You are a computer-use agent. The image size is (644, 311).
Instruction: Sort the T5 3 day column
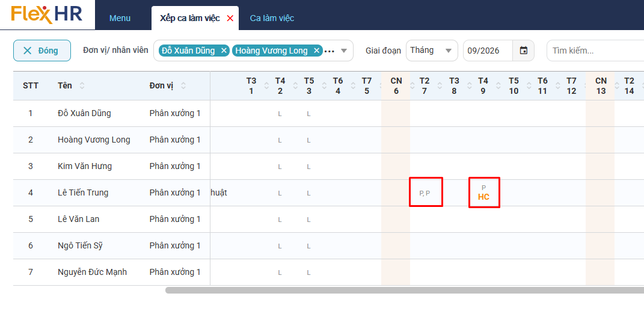(x=324, y=86)
